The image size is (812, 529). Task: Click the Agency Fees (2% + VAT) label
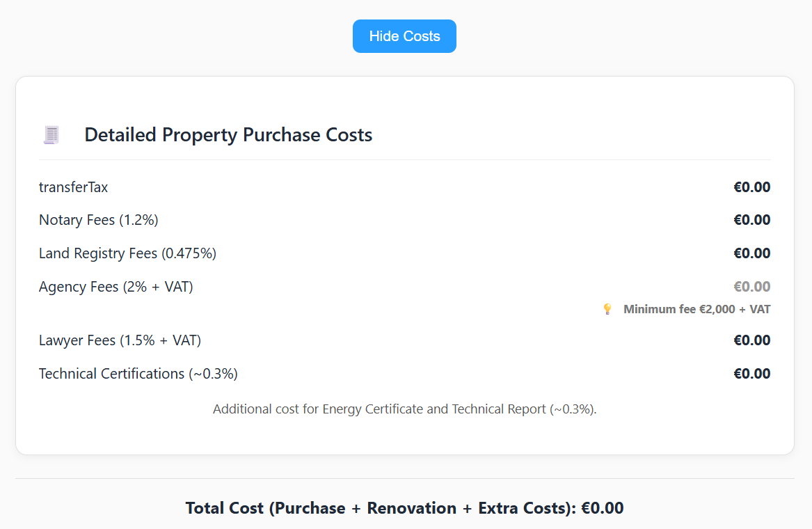point(116,286)
